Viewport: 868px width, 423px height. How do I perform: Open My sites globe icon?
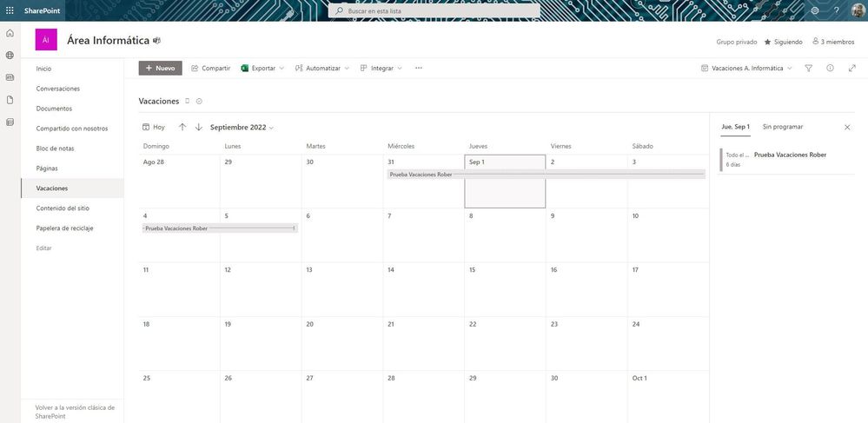[x=10, y=56]
